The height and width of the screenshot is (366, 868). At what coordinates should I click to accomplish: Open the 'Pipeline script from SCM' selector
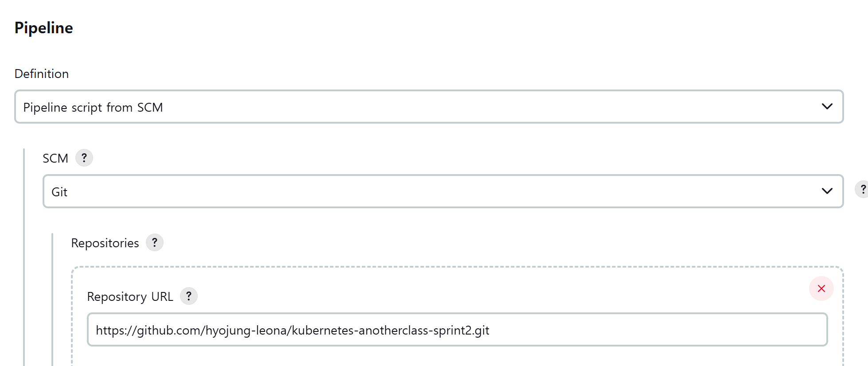[x=93, y=107]
